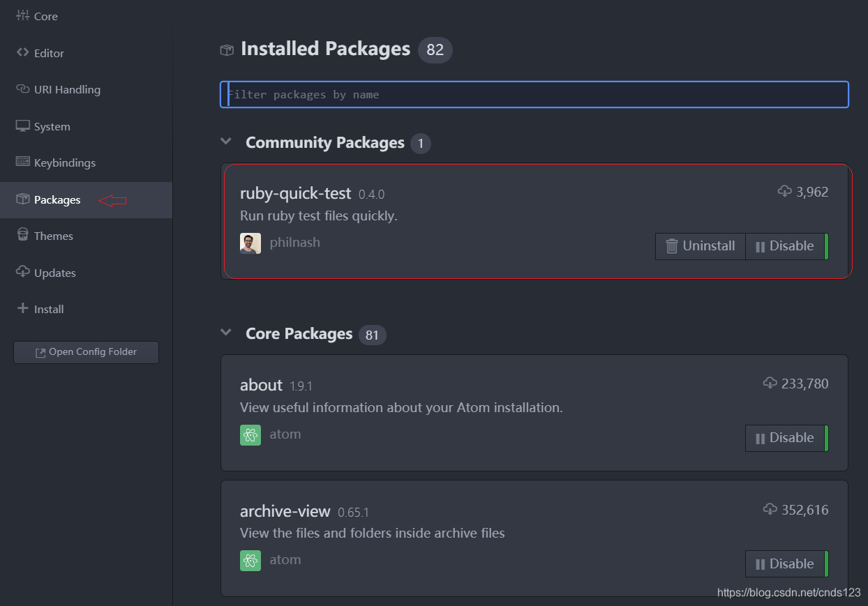Switch to the Updates panel
Screen dimensions: 868x606
[54, 273]
